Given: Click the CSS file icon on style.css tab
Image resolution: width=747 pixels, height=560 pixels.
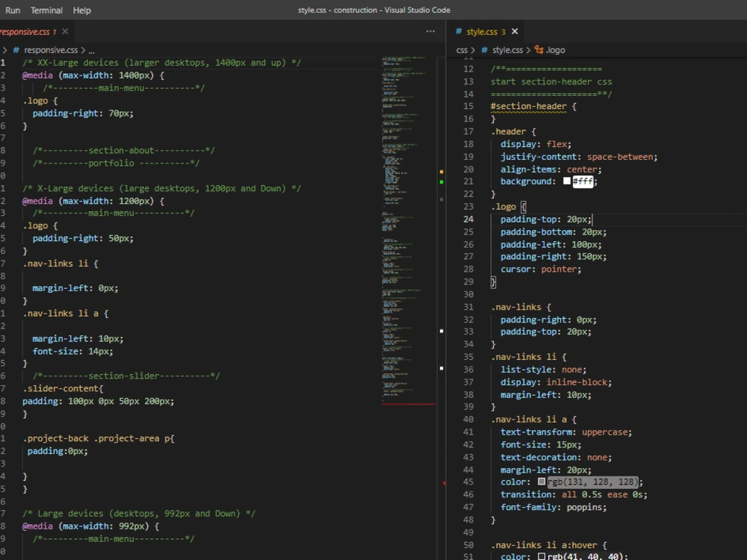Looking at the screenshot, I should tap(459, 31).
